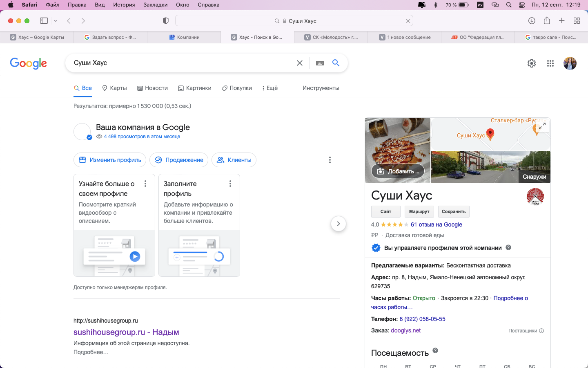
Task: Click the privacy shield icon
Action: 166,21
